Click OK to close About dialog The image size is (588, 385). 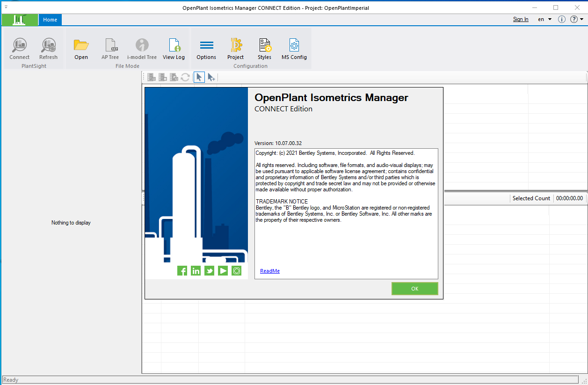[x=414, y=289]
